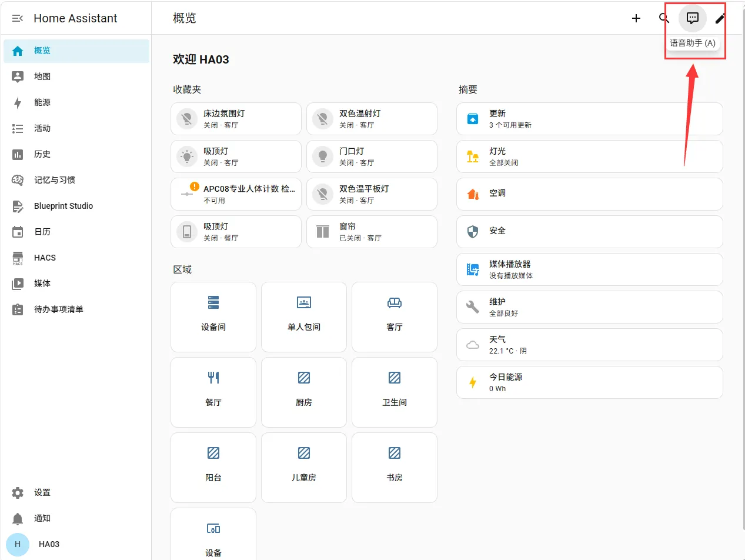Toggle the 门口灯 light icon
This screenshot has width=745, height=560.
(x=323, y=156)
